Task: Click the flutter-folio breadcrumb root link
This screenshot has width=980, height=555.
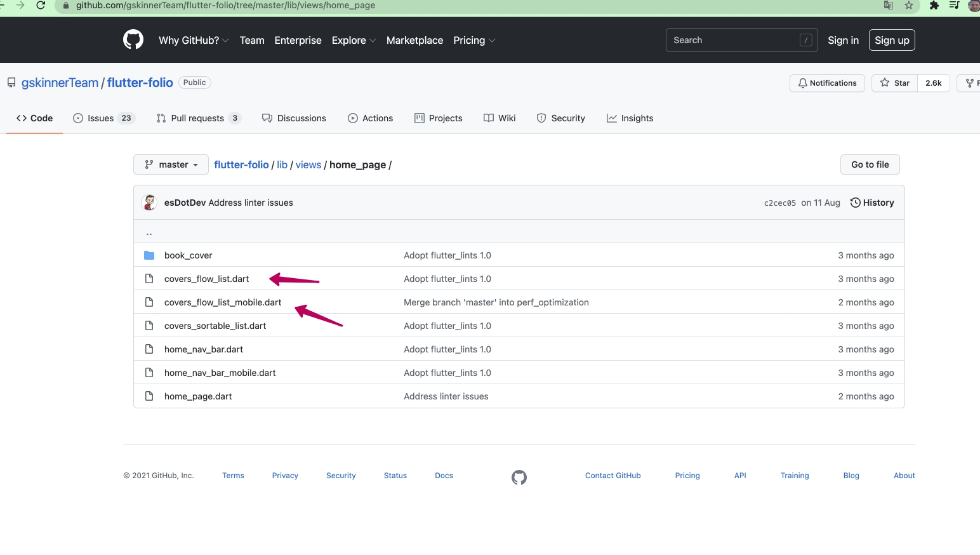Action: coord(241,164)
